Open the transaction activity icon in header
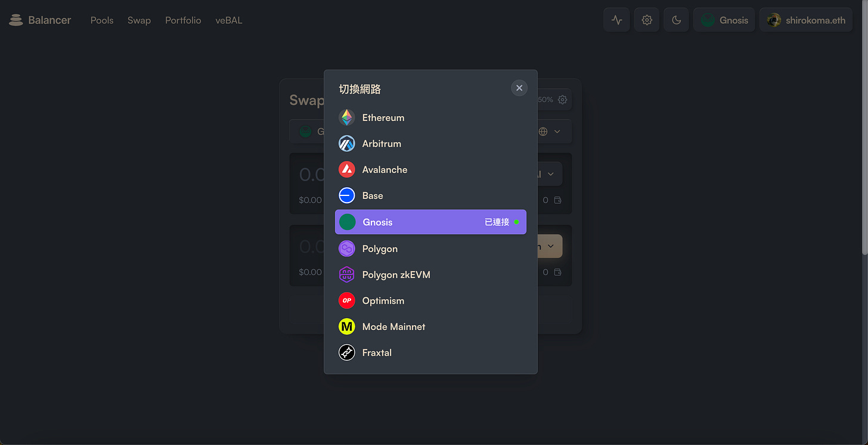 coord(616,19)
